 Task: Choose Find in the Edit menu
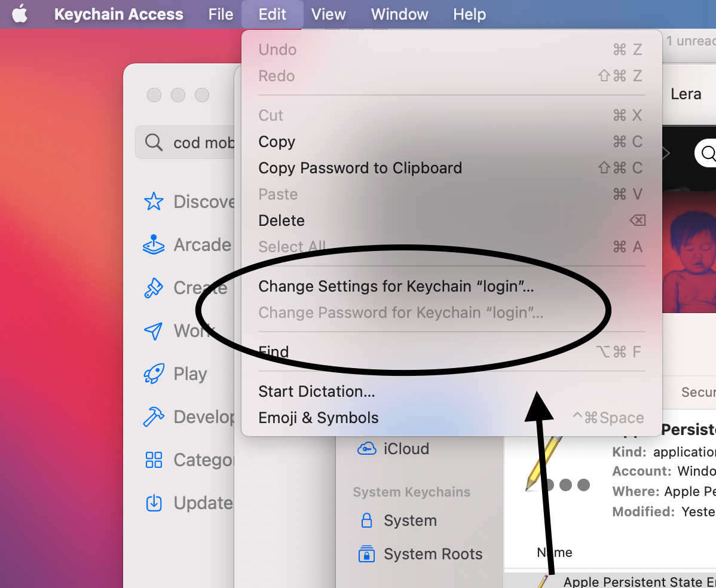click(451, 351)
